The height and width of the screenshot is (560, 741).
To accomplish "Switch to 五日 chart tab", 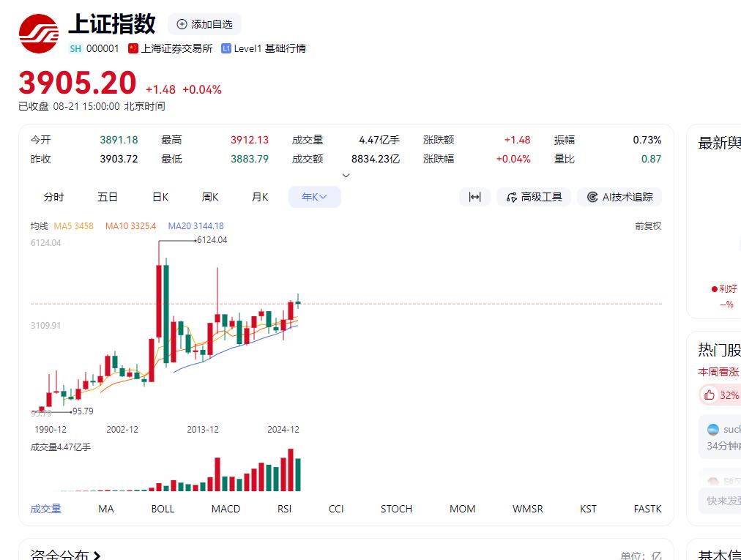I will pyautogui.click(x=108, y=197).
